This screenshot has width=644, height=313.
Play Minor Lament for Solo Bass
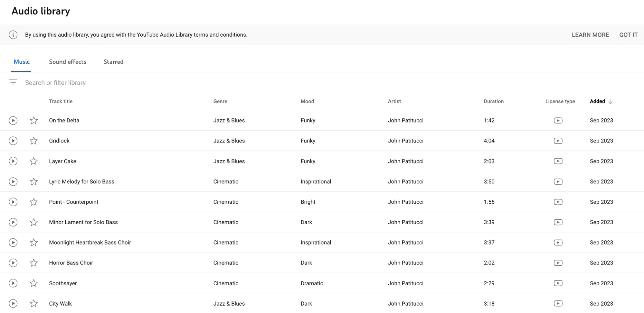click(13, 222)
